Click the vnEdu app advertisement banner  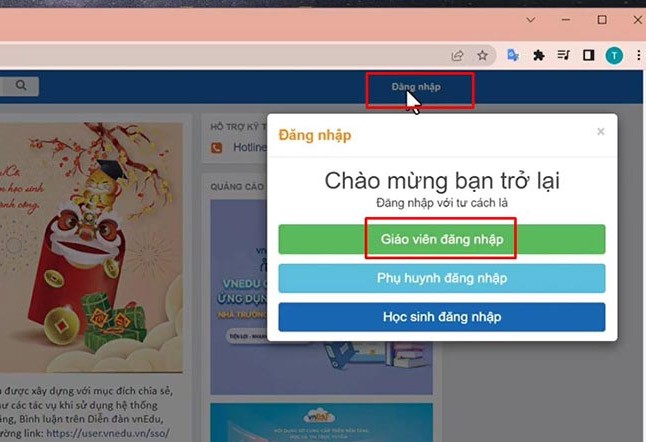pos(321,297)
